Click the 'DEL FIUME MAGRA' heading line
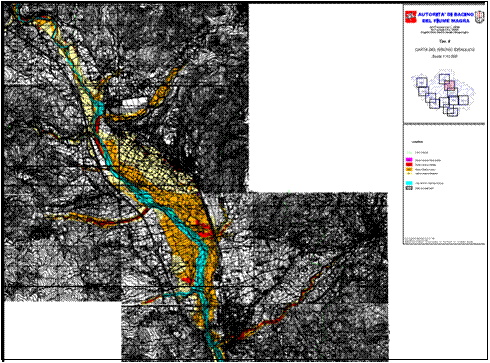This screenshot has width=490, height=363. (446, 21)
